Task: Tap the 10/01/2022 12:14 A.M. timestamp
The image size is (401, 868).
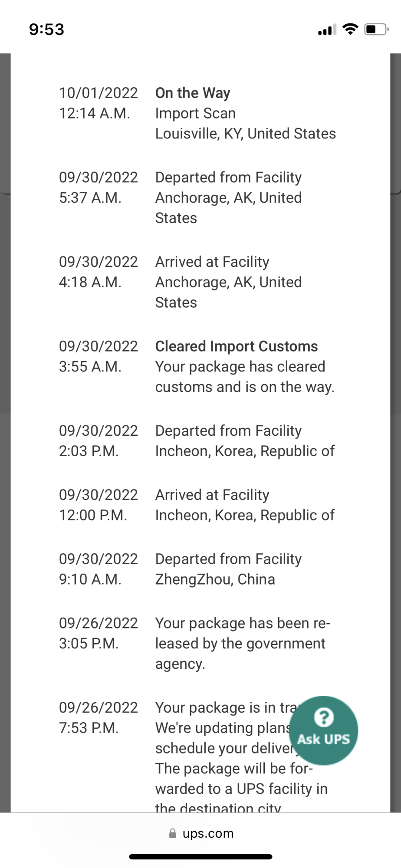Action: 99,103
